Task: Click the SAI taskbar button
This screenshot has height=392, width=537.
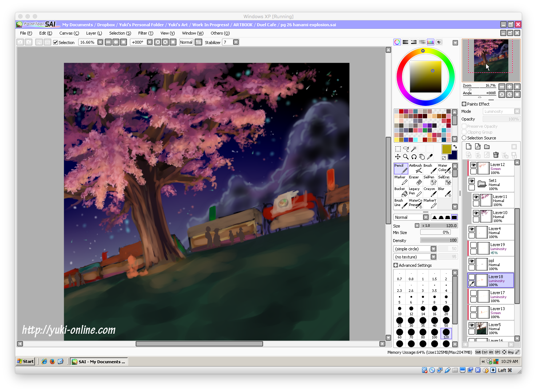Action: click(99, 361)
